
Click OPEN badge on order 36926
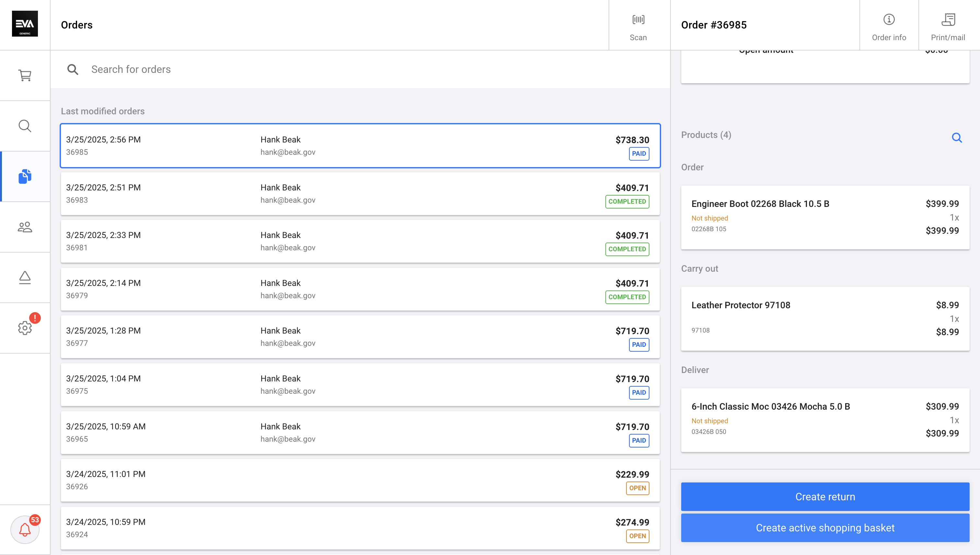click(637, 488)
